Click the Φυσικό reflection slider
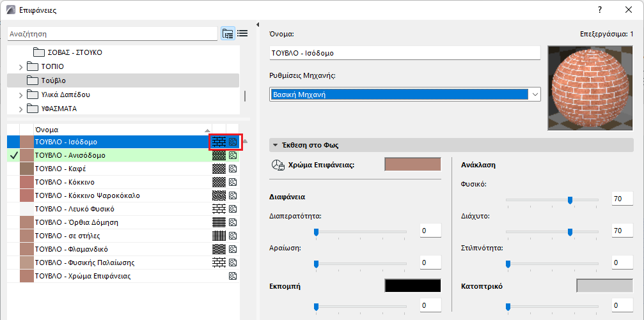This screenshot has width=644, height=320. pos(553,200)
